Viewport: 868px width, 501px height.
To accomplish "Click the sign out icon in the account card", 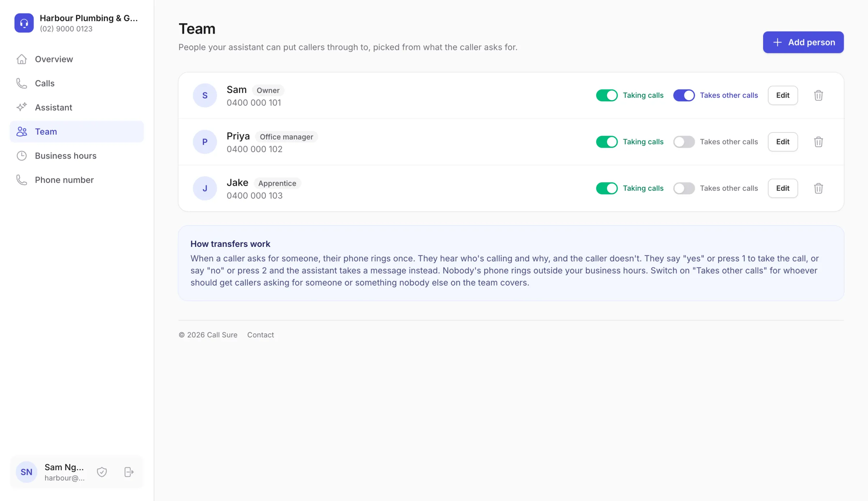I will tap(129, 472).
